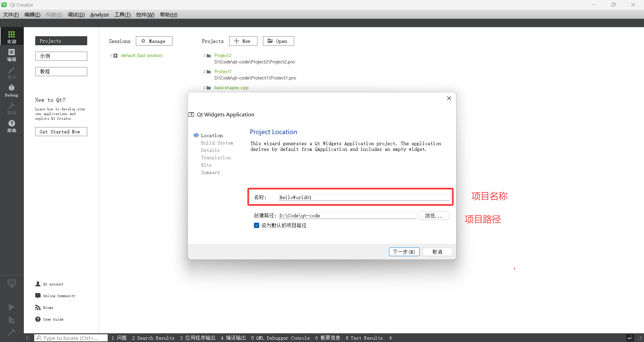This screenshot has width=644, height=342.
Task: Click 取消 button in wizard
Action: coord(437,252)
